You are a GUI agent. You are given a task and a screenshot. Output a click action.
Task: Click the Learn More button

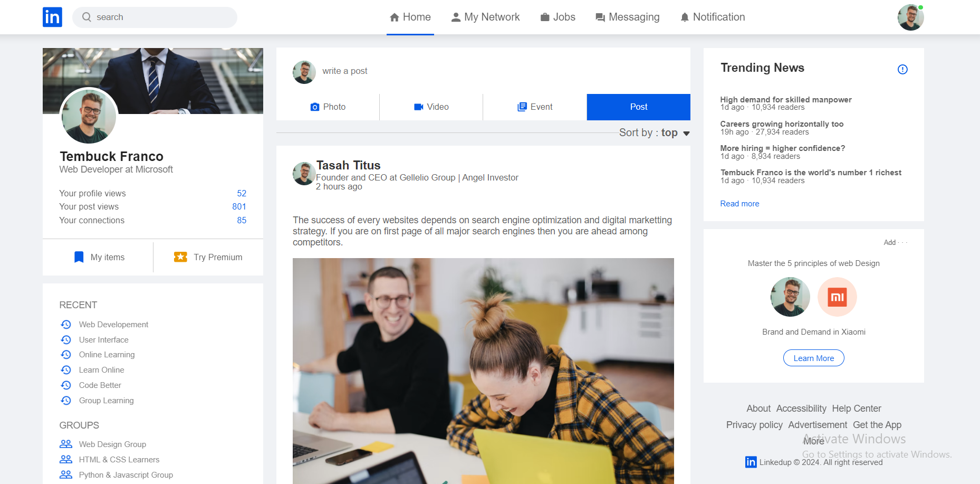[x=813, y=358]
